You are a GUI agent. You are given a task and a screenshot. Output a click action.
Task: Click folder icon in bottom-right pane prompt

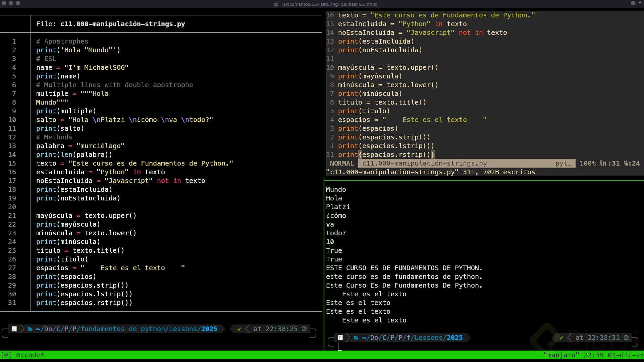click(x=356, y=338)
